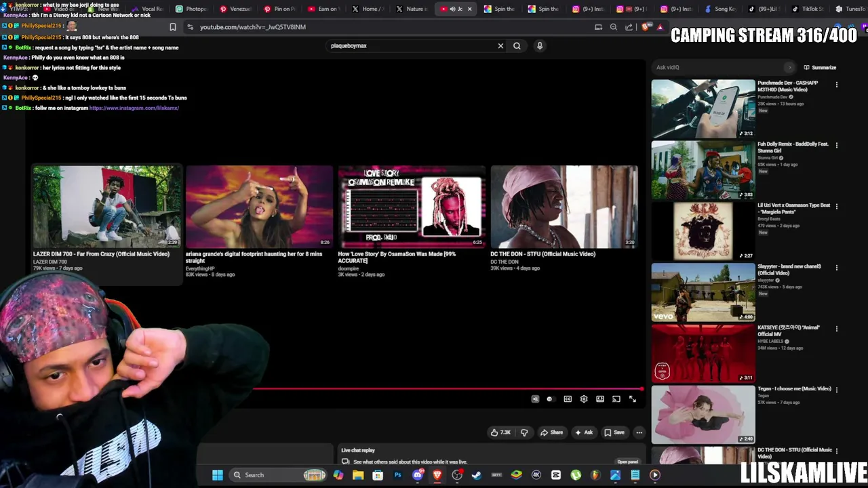Open the Ariana Grande digital footprint video
Viewport: 868px width, 488px height.
(x=259, y=207)
